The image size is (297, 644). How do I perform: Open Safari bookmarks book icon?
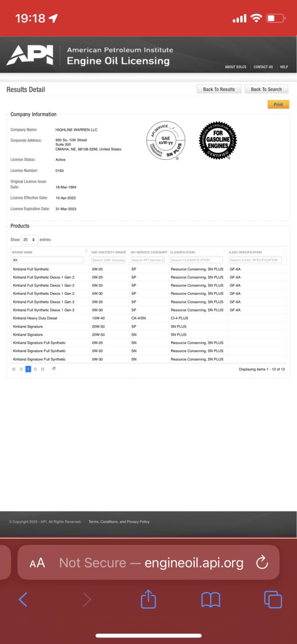click(211, 599)
